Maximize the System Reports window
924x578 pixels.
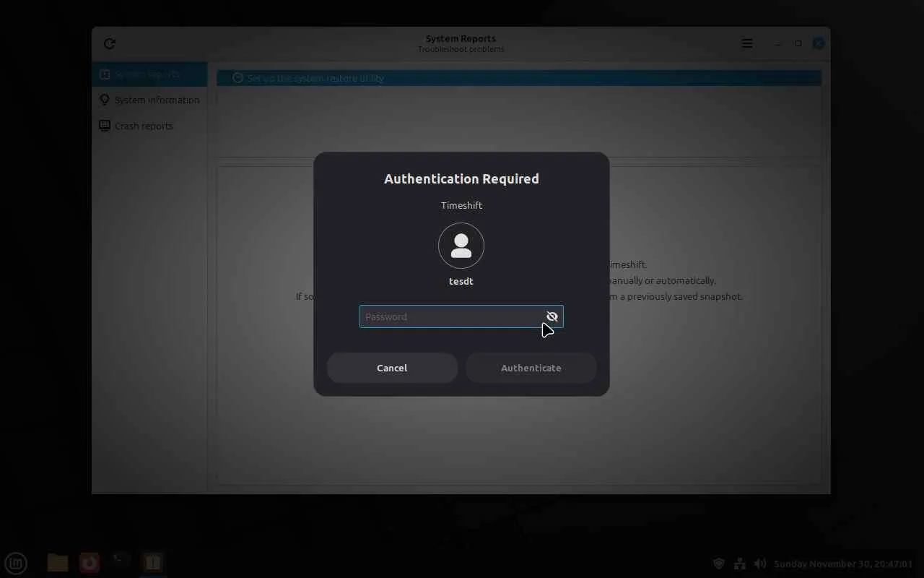pos(798,43)
